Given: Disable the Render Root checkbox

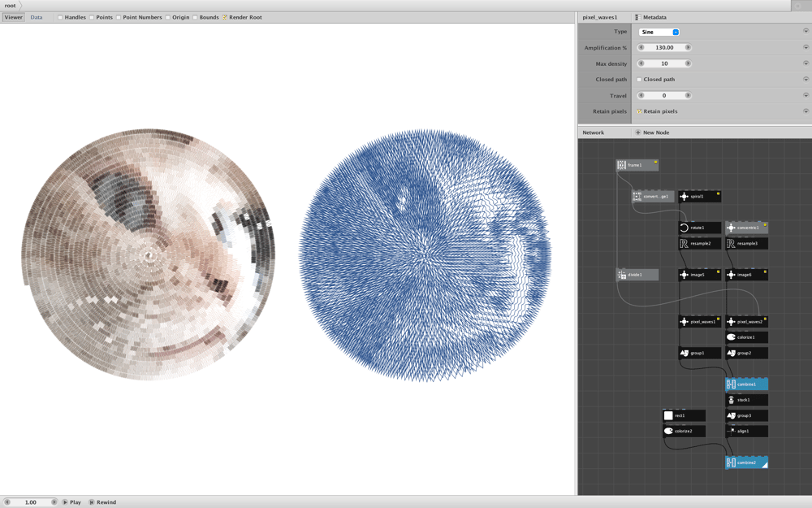Looking at the screenshot, I should click(225, 17).
